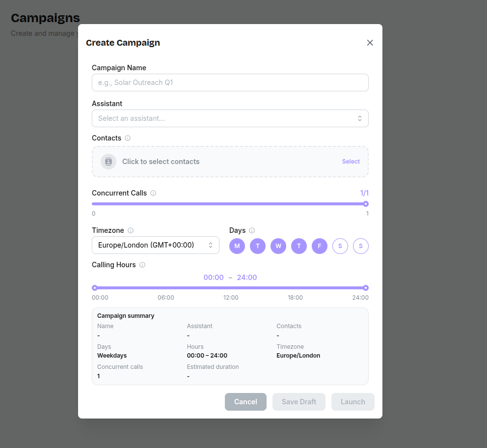This screenshot has width=487, height=448.
Task: Click the Calling Hours start handle
Action: pos(95,288)
